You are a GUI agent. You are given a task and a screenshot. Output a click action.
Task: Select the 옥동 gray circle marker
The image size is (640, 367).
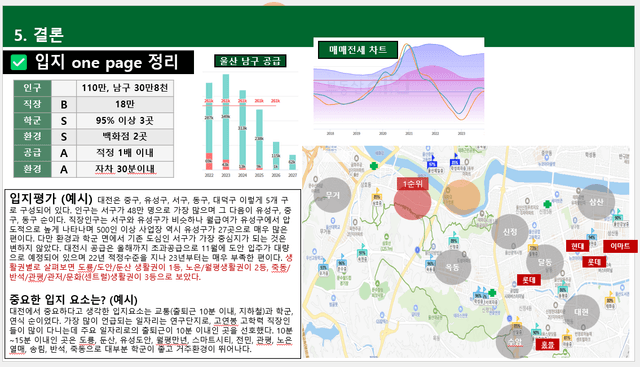[x=452, y=267]
